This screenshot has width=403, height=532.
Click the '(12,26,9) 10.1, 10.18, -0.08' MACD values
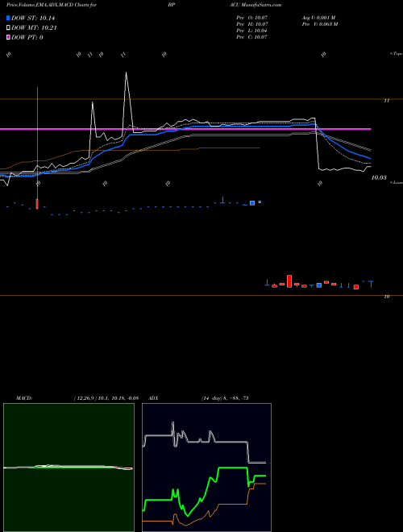[x=106, y=398]
